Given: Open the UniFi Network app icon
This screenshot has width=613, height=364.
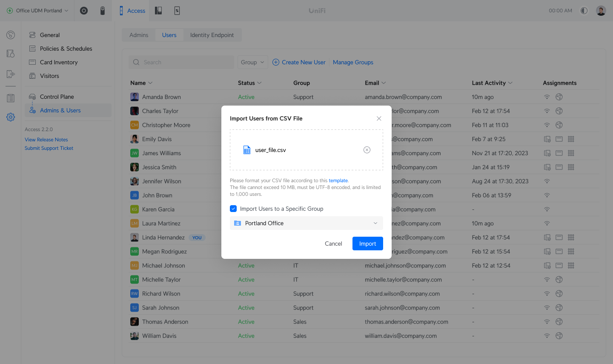Looking at the screenshot, I should click(x=84, y=11).
